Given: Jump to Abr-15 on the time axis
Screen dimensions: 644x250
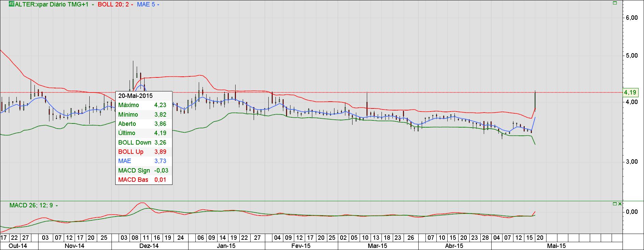Looking at the screenshot, I should (x=455, y=246).
